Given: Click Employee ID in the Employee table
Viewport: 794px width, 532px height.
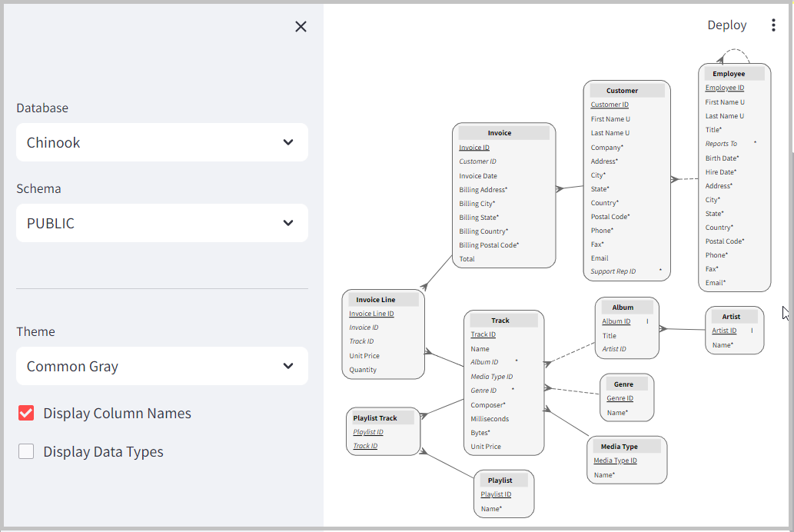Looking at the screenshot, I should (724, 87).
